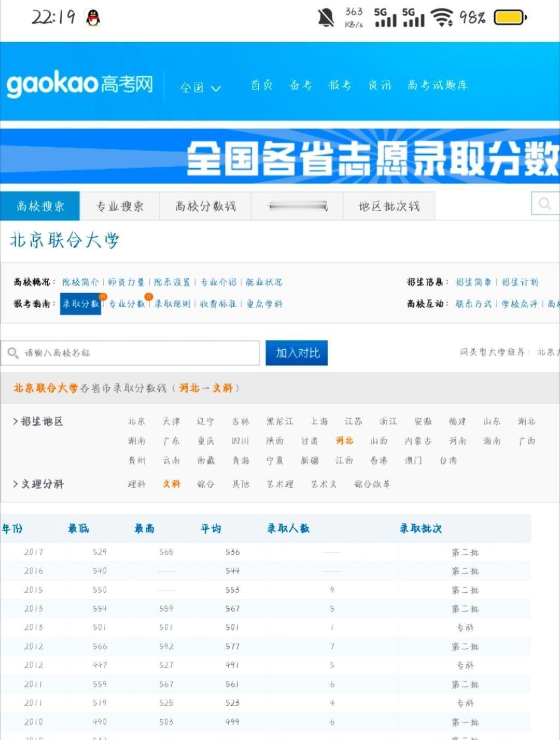Open the 北京联合大学 title link

tap(64, 240)
